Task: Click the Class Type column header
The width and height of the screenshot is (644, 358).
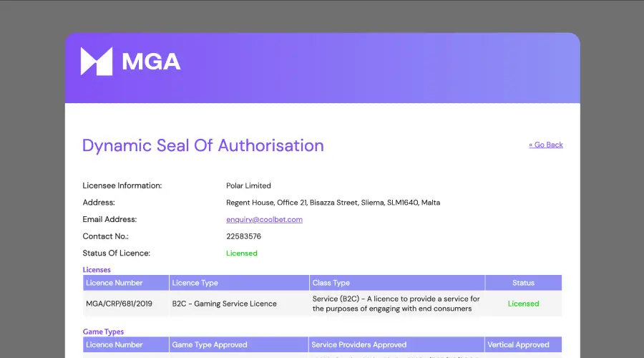Action: [397, 283]
